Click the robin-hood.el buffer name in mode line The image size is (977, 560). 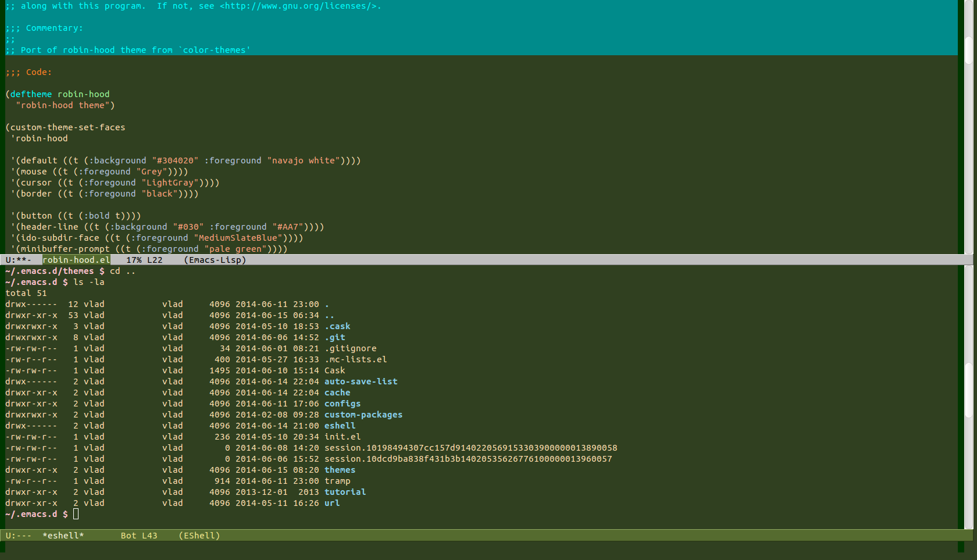tap(76, 260)
